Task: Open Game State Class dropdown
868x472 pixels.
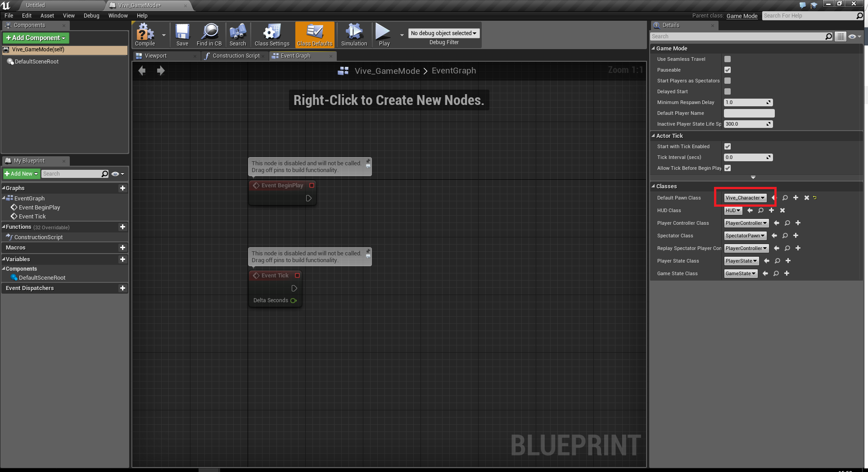Action: pyautogui.click(x=741, y=273)
